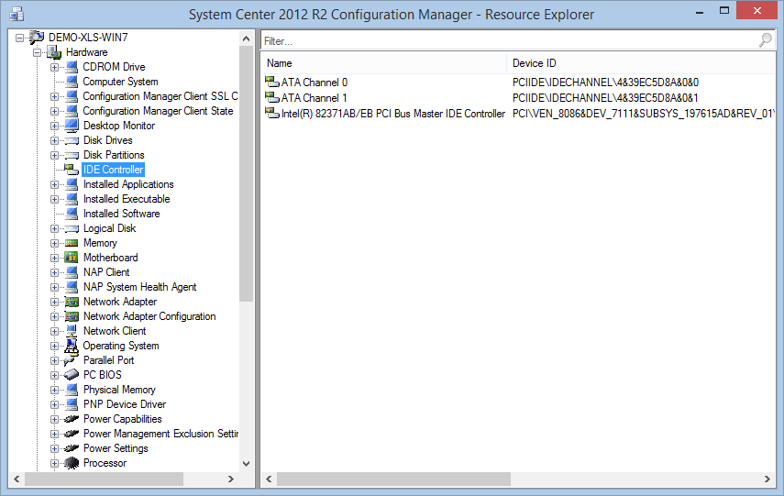Click tree pane vertical scrollbar thumb

tap(246, 174)
